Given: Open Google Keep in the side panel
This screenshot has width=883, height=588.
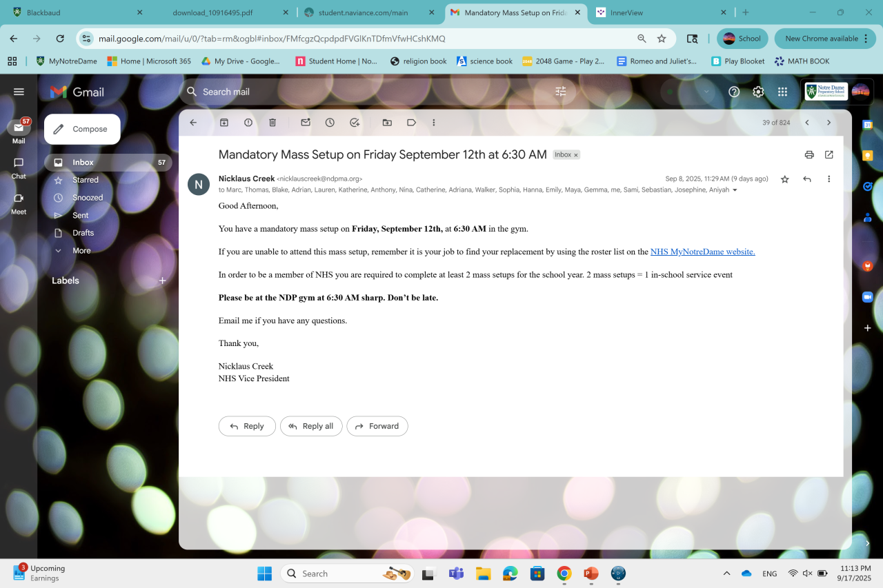Looking at the screenshot, I should click(868, 156).
